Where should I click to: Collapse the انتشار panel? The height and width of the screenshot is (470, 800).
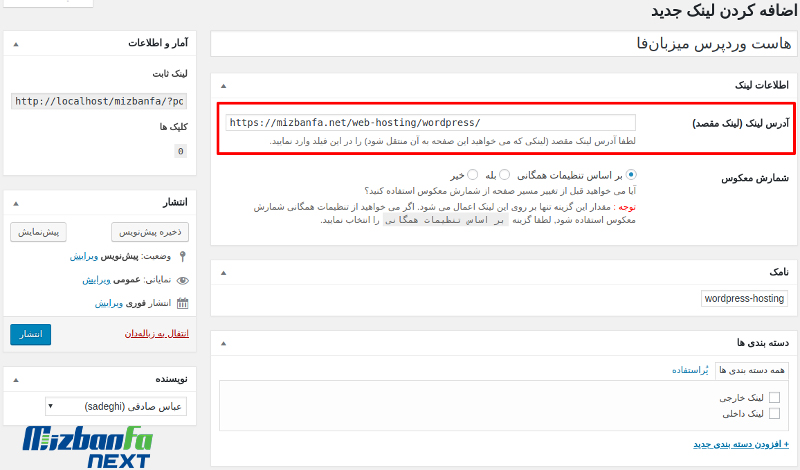pyautogui.click(x=16, y=204)
